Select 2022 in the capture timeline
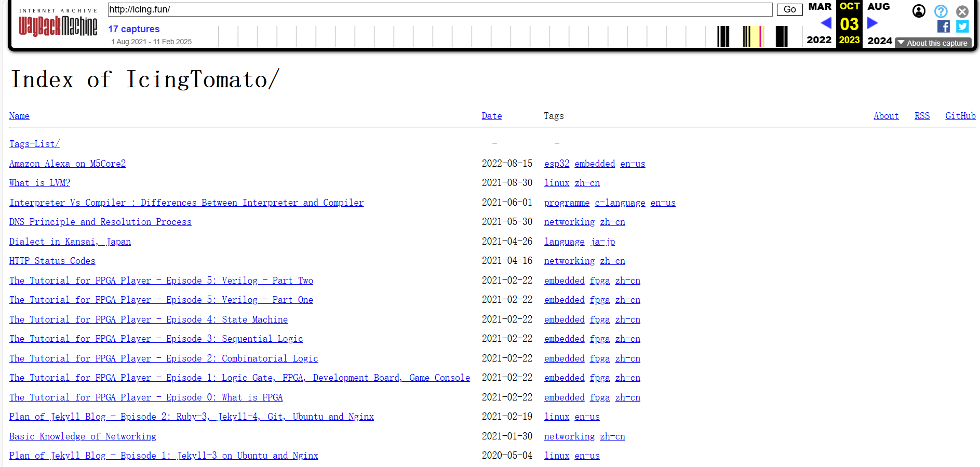 point(819,40)
